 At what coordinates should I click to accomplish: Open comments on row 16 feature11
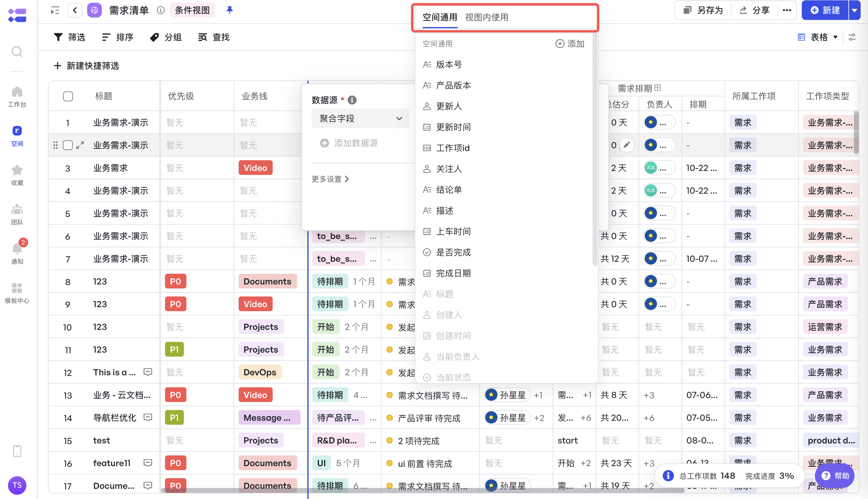click(148, 463)
